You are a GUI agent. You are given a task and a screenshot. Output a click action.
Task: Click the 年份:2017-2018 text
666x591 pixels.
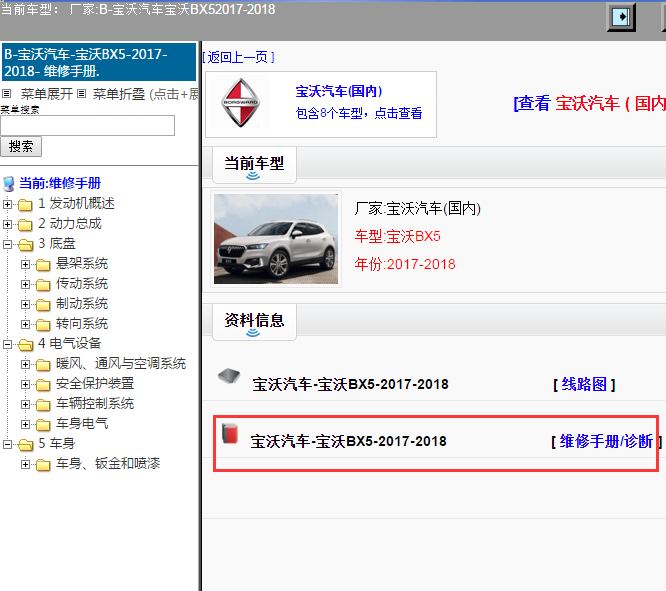[405, 264]
